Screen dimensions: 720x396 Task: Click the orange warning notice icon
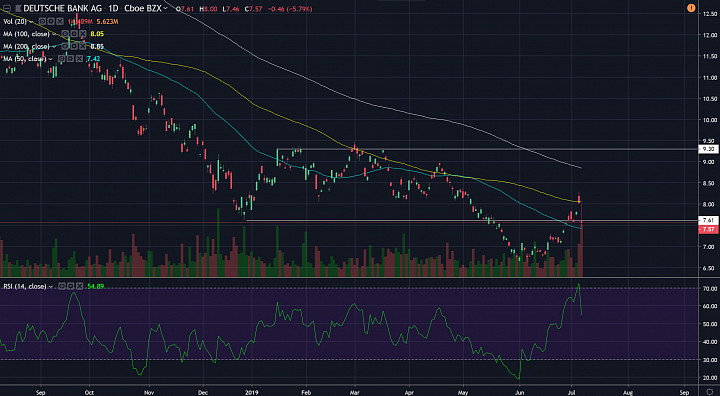[691, 8]
